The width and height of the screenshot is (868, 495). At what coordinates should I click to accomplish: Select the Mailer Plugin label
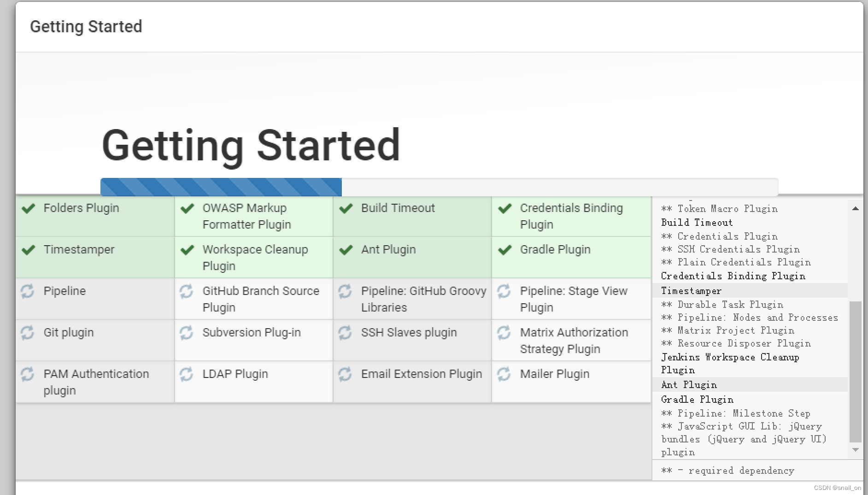(555, 374)
